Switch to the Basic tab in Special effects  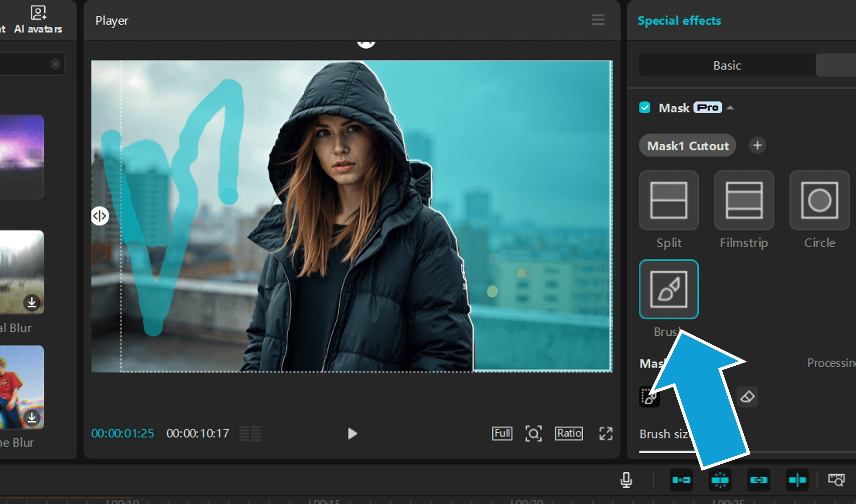click(727, 66)
